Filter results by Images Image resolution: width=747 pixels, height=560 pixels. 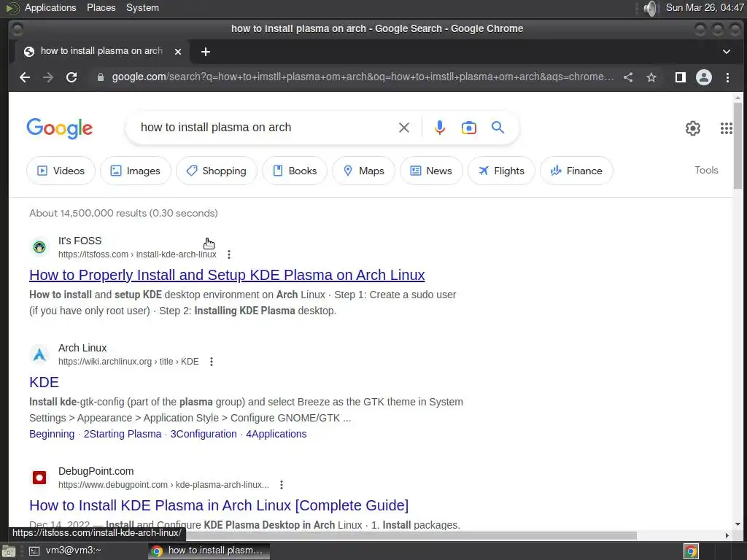[x=135, y=171]
